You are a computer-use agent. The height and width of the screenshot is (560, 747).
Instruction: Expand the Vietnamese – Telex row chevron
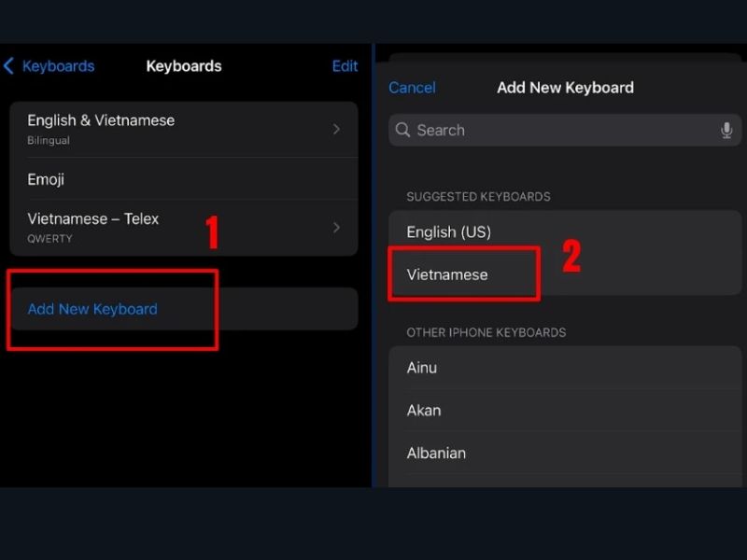coord(336,227)
